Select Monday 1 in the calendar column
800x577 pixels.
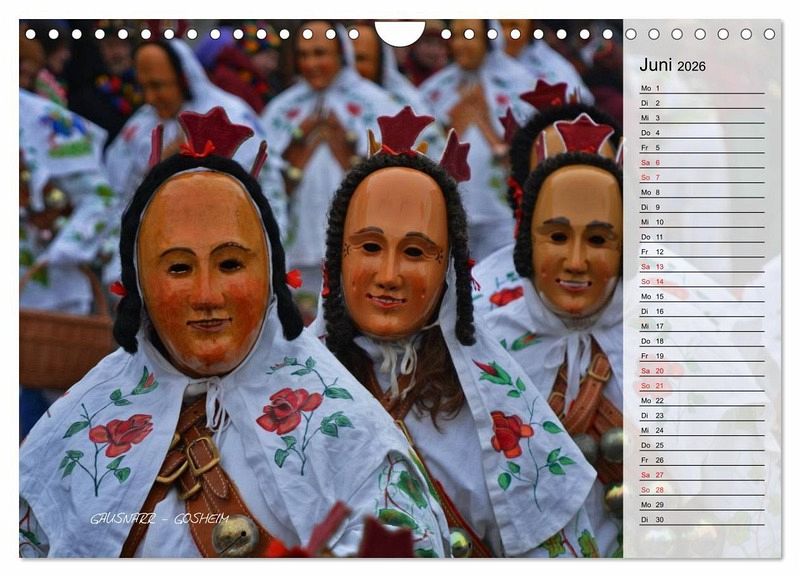click(700, 88)
